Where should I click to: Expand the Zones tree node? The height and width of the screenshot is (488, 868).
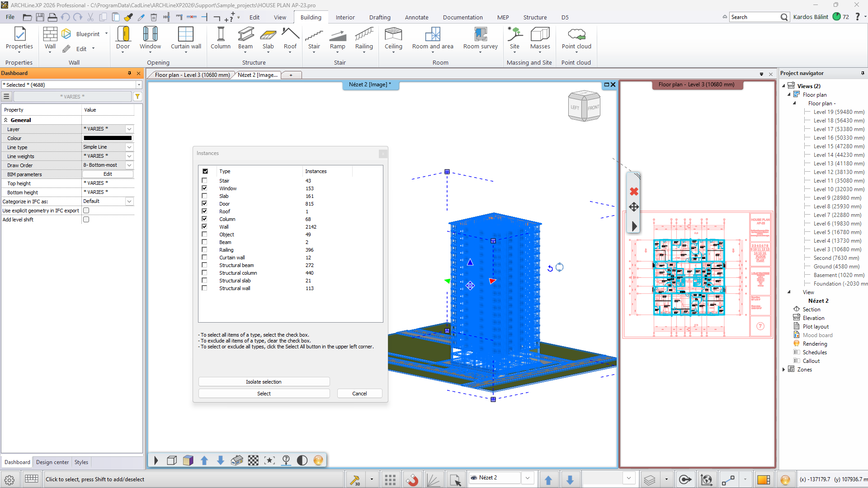pos(783,370)
